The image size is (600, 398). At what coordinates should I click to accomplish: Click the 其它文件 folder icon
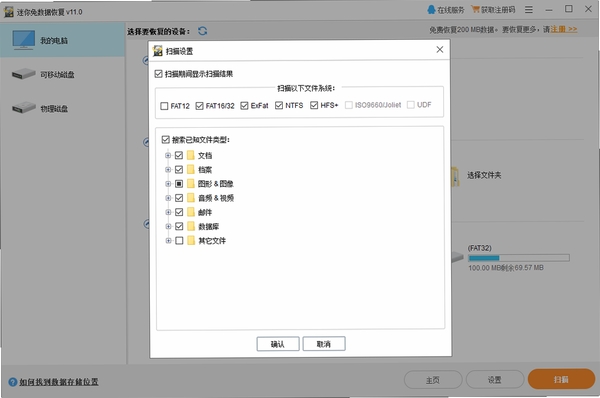(x=191, y=240)
